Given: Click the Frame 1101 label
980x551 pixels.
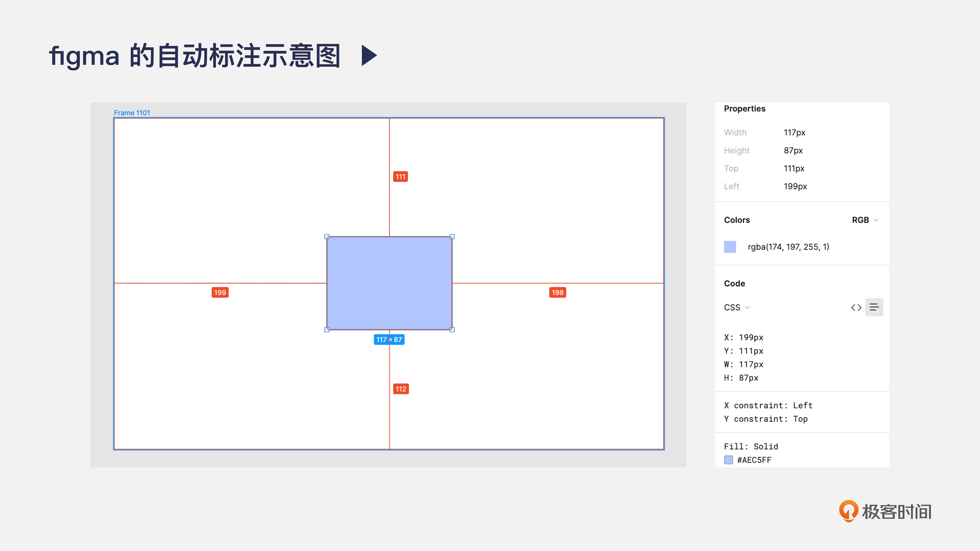Looking at the screenshot, I should (132, 113).
